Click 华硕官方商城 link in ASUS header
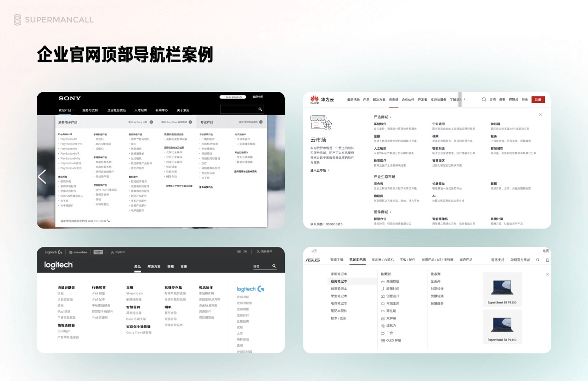Screen dimensions: 588x381 (x=520, y=260)
